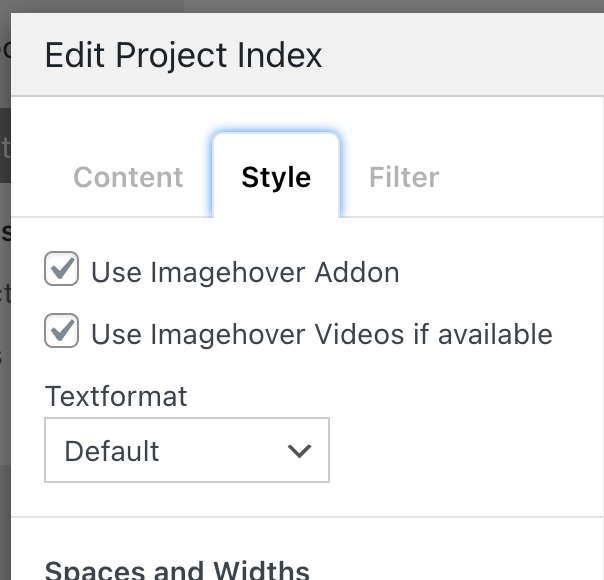The image size is (604, 580).
Task: Click the checkmark icon beside Imagehover Addon
Action: (62, 268)
